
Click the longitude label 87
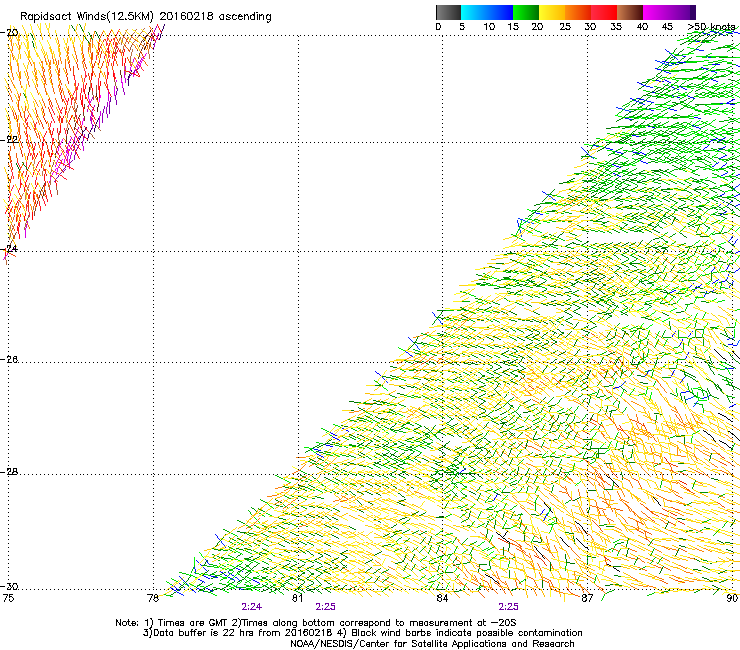tap(587, 598)
